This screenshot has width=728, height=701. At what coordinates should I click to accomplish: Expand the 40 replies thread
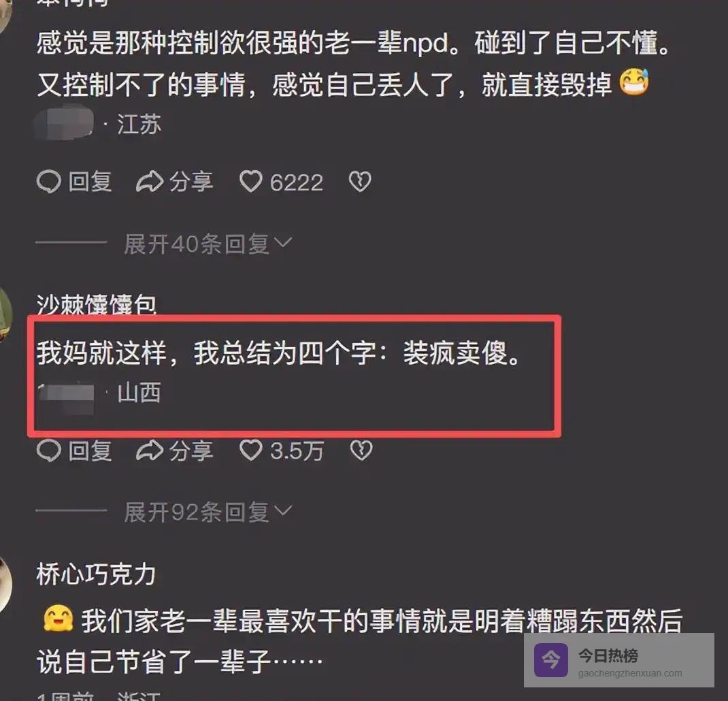pyautogui.click(x=208, y=244)
